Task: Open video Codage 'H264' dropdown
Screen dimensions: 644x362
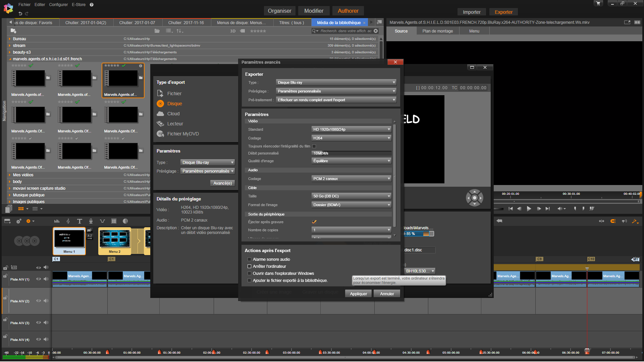Action: click(x=352, y=138)
